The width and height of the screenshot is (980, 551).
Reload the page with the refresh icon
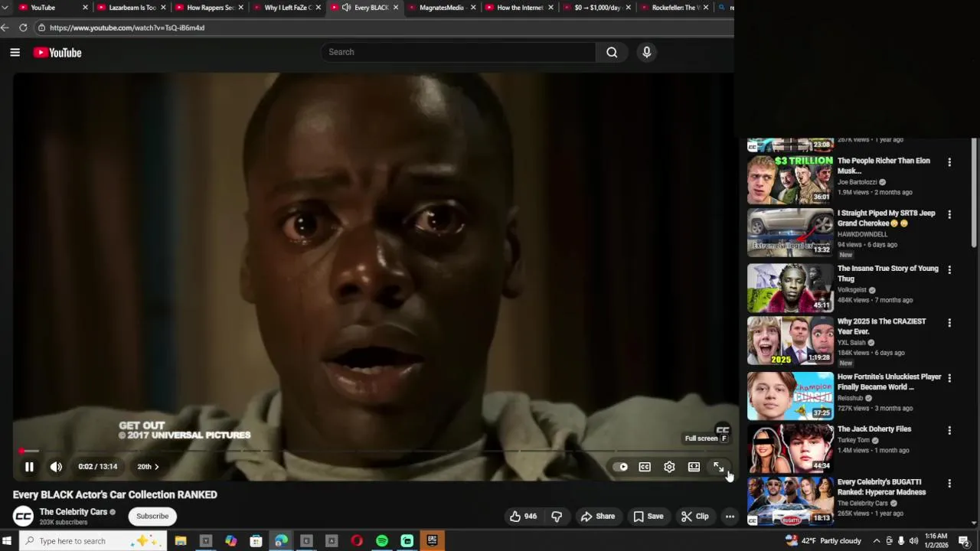click(x=23, y=28)
